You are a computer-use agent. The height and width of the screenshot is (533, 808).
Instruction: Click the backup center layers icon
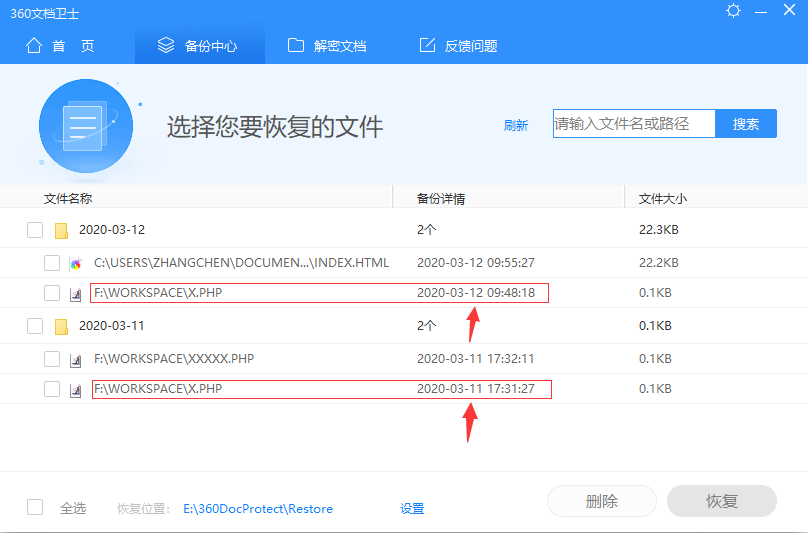coord(167,46)
